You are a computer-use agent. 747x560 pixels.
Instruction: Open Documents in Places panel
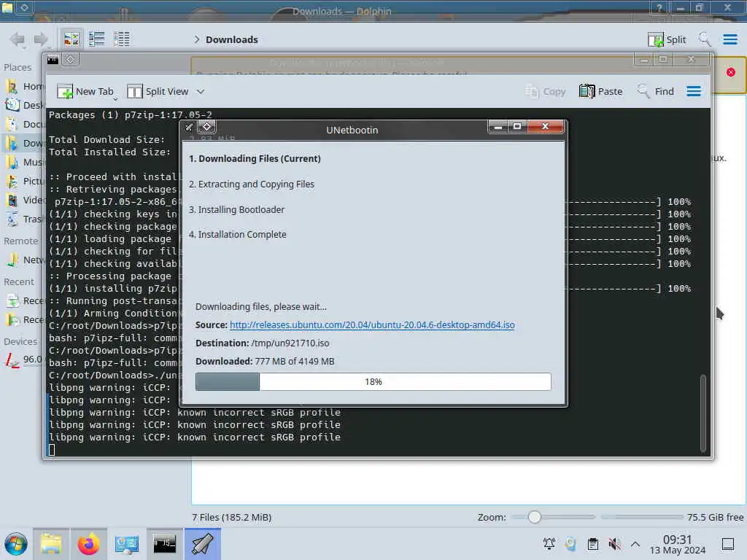24,124
